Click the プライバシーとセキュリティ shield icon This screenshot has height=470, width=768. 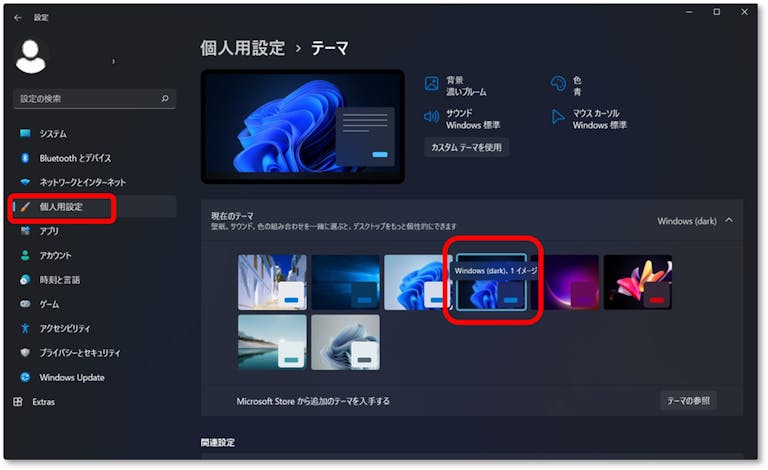25,352
